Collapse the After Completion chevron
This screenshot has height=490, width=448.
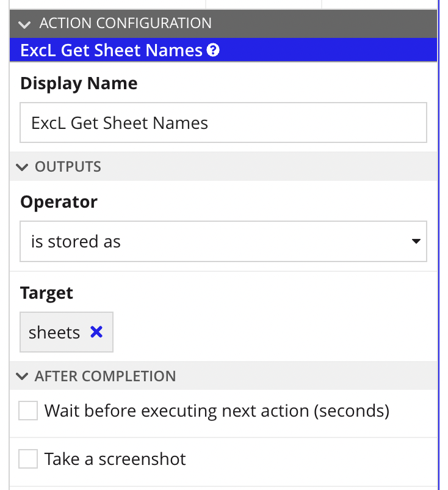click(23, 376)
